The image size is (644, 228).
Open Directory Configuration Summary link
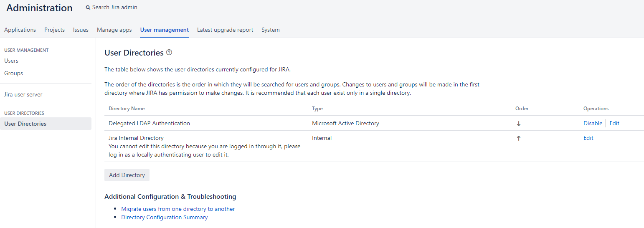tap(165, 217)
